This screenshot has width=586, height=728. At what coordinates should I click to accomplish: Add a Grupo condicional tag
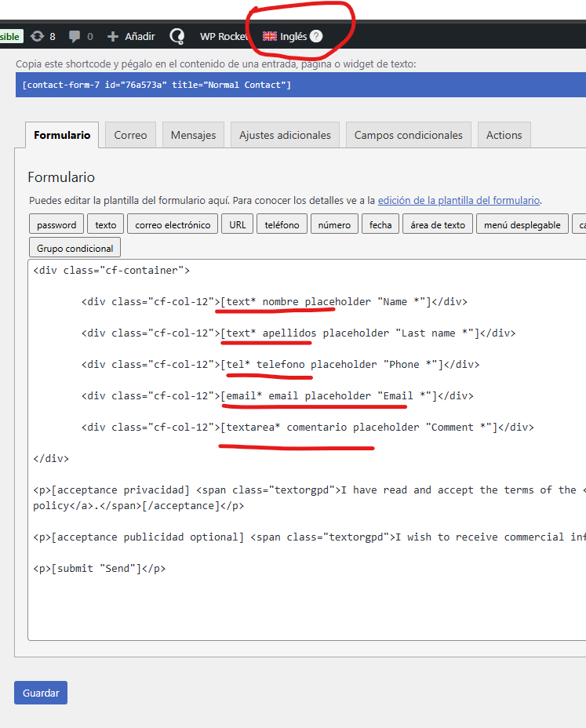point(75,248)
